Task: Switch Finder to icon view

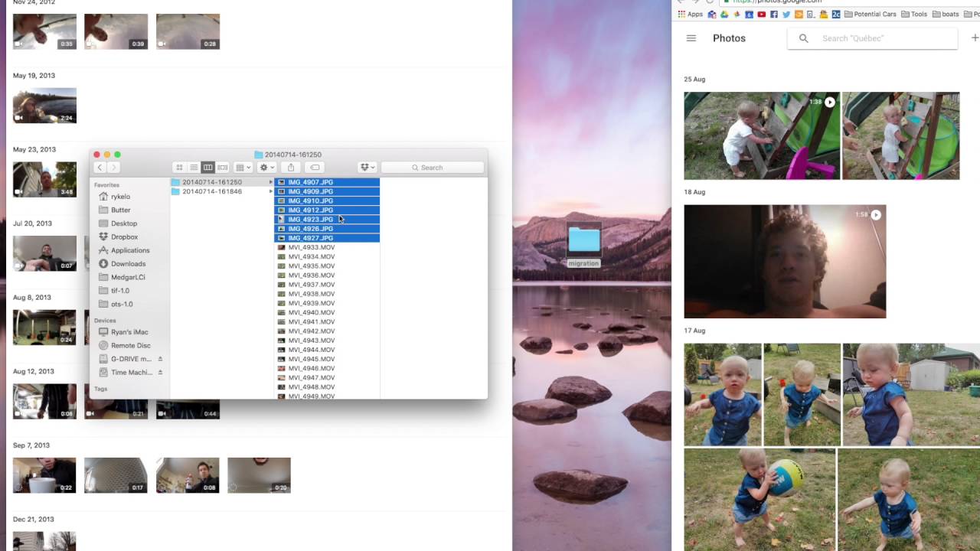Action: [180, 168]
